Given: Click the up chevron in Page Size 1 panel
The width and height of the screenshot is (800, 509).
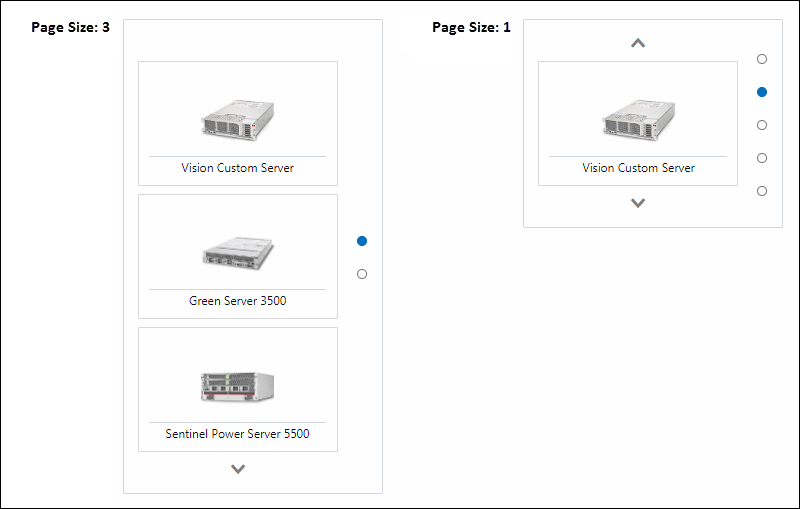Looking at the screenshot, I should [638, 43].
